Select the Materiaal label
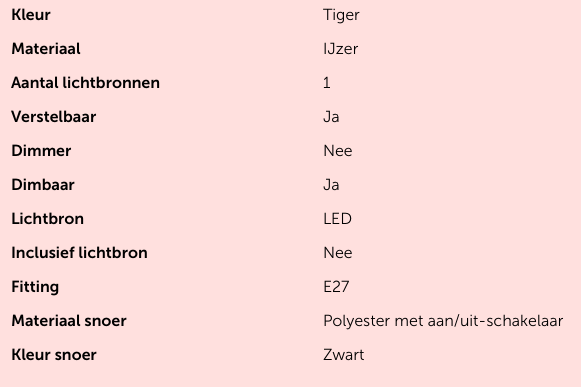The width and height of the screenshot is (581, 387). tap(46, 49)
